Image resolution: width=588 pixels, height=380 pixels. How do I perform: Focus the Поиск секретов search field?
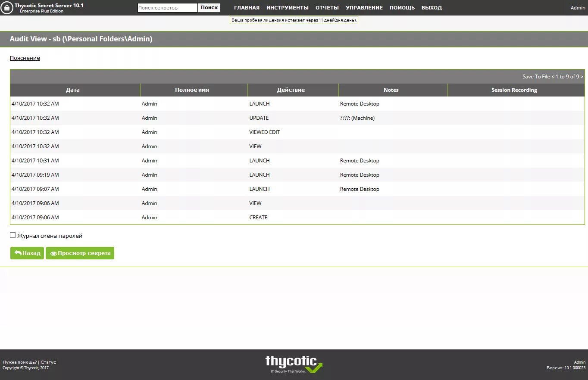point(168,8)
